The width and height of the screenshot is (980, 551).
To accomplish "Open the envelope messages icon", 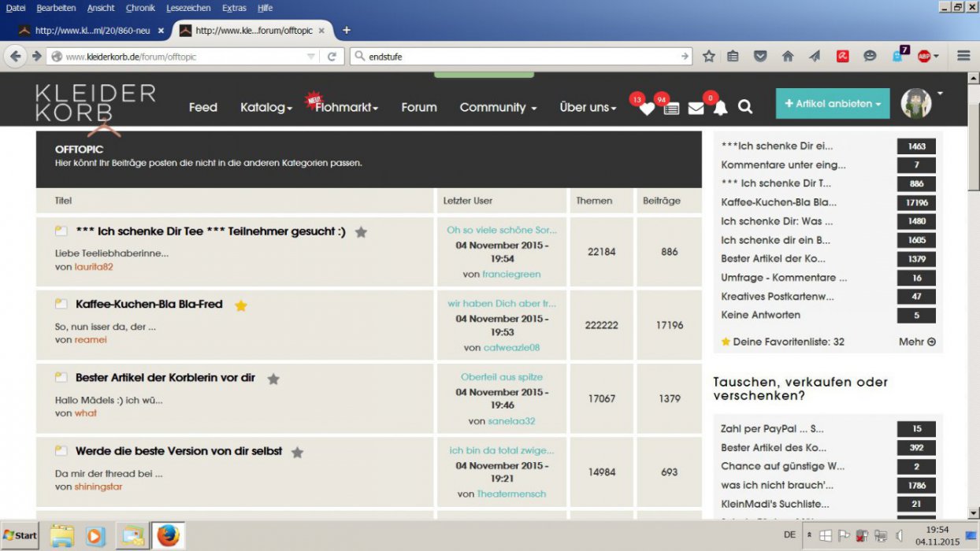I will 696,109.
